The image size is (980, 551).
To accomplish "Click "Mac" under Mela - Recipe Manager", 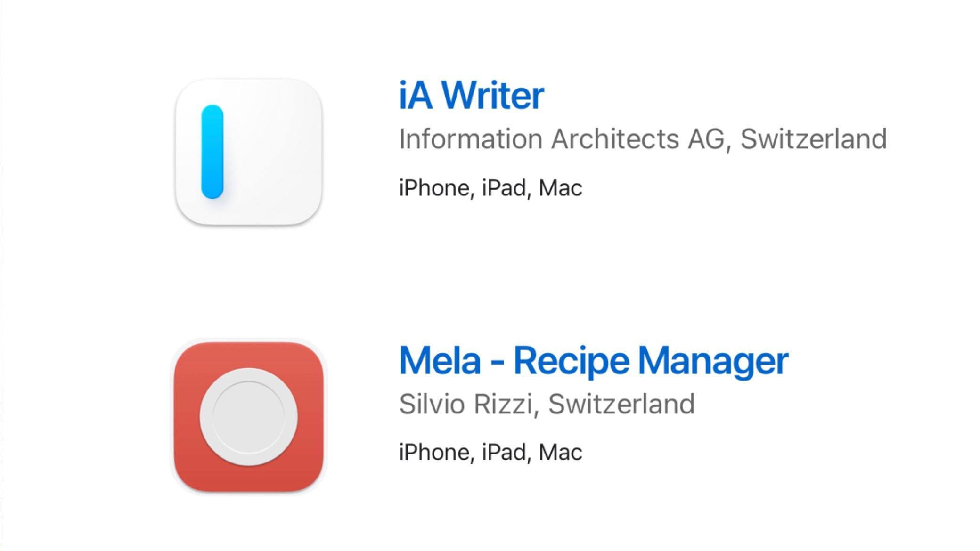I will (x=560, y=452).
